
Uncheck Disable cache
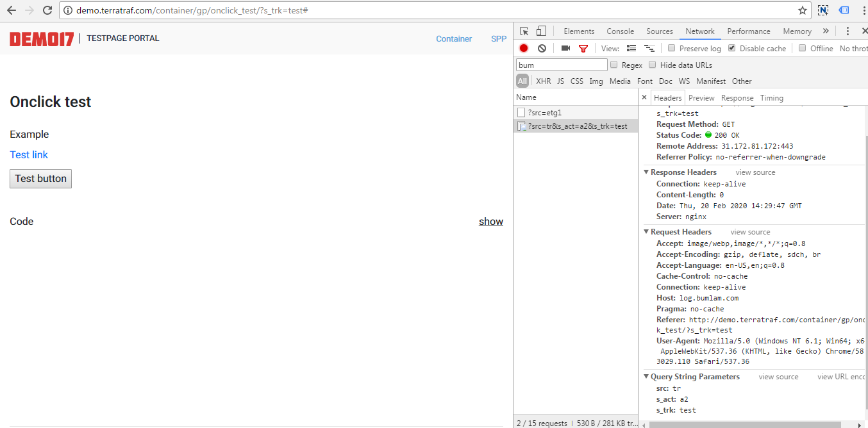(731, 48)
